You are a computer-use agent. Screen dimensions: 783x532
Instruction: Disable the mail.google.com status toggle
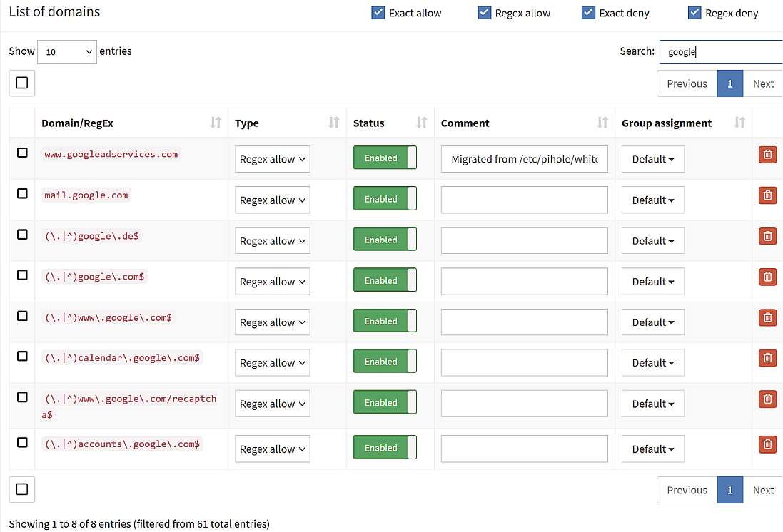[x=385, y=199]
